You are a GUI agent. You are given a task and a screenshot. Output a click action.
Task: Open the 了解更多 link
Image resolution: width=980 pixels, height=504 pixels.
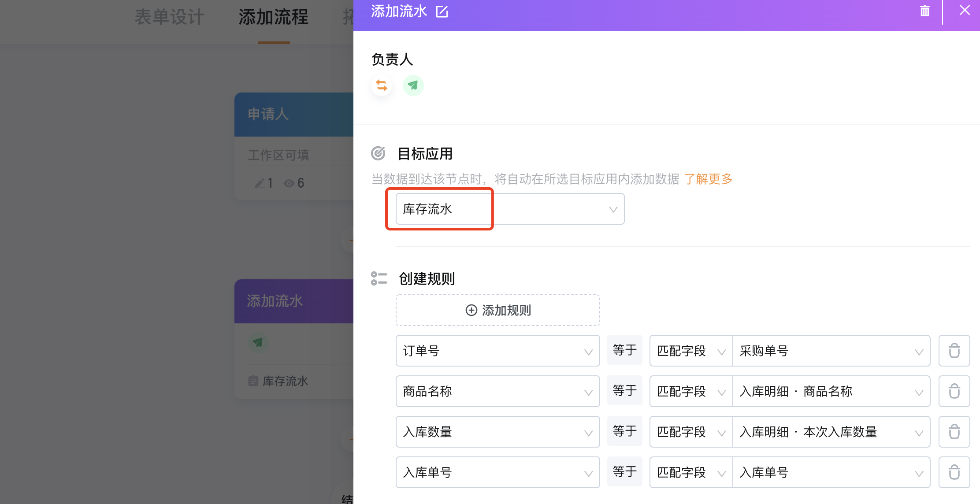point(708,179)
